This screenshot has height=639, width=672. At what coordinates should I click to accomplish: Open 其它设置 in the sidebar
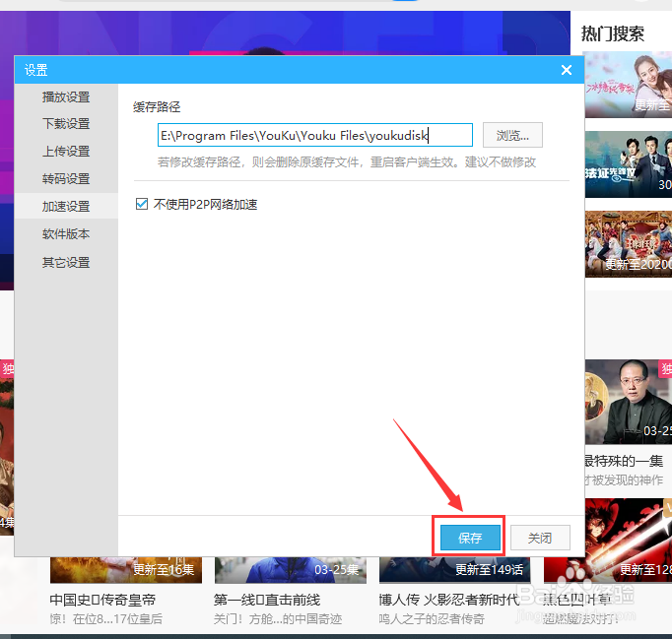pyautogui.click(x=66, y=262)
